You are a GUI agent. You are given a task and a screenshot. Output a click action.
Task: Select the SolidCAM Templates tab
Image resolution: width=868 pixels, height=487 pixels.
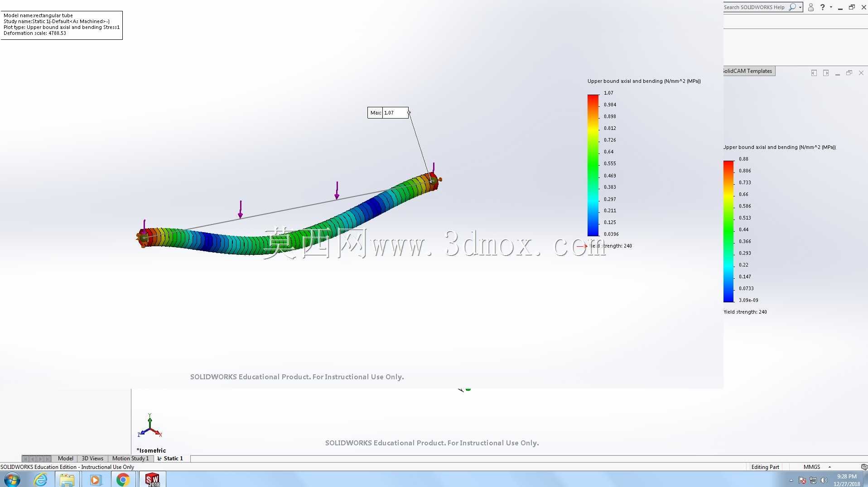point(748,71)
